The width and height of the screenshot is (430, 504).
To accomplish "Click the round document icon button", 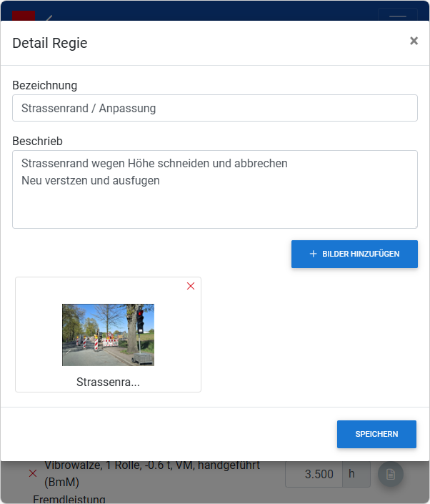I will coord(391,474).
